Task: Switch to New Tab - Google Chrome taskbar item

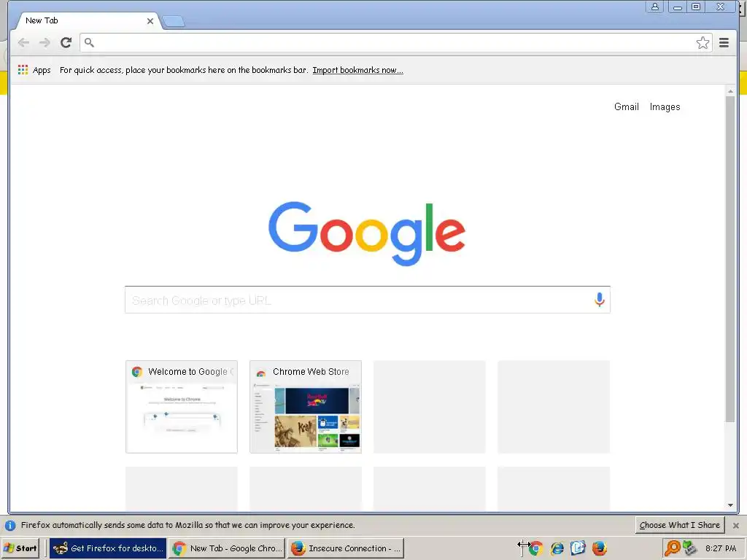Action: tap(228, 548)
